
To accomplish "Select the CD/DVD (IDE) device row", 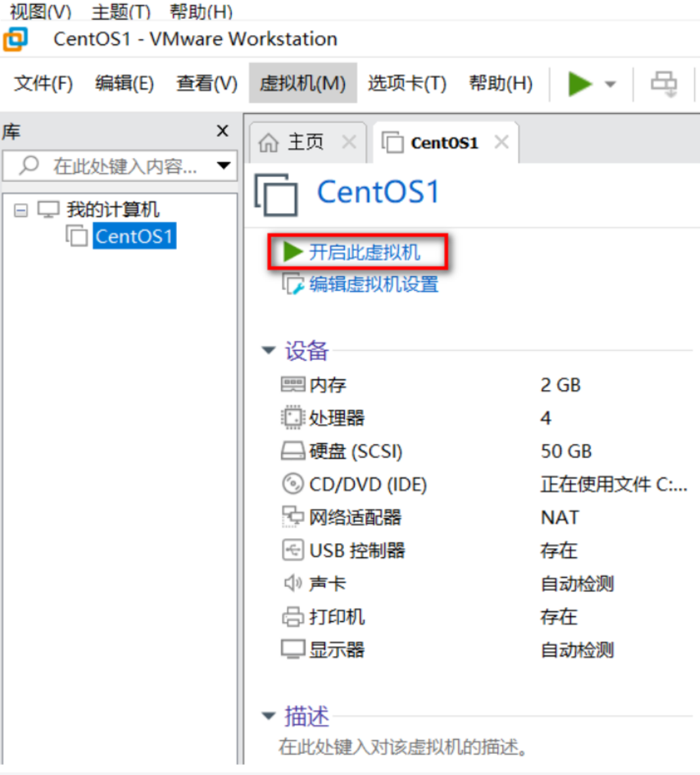I will [484, 484].
